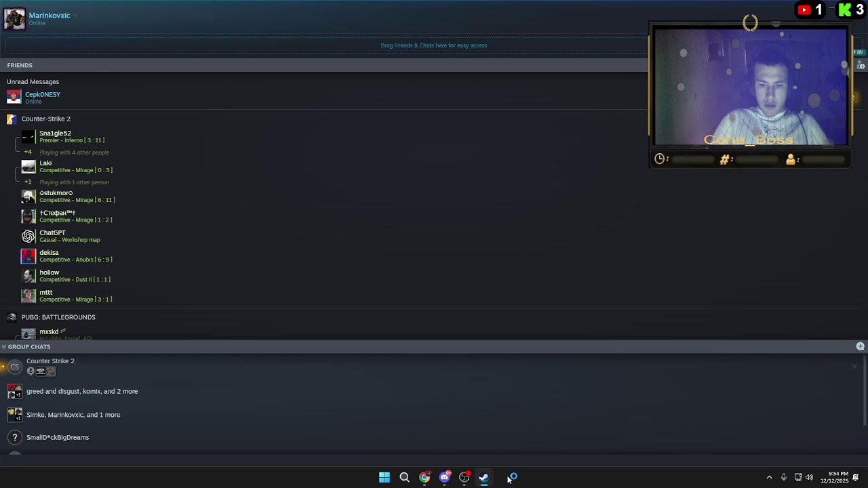Expand +4 other players with Sna1gle52
Image resolution: width=868 pixels, height=488 pixels.
[x=28, y=152]
